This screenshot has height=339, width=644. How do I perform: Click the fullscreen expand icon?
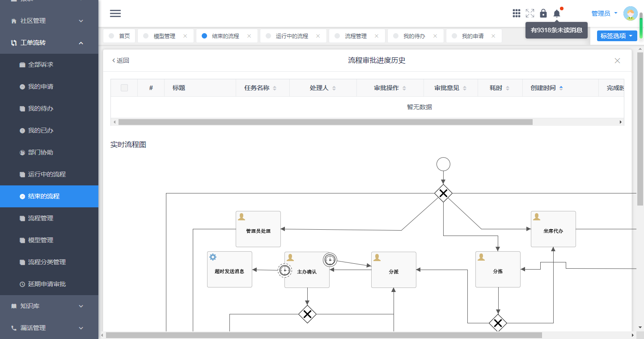(530, 13)
